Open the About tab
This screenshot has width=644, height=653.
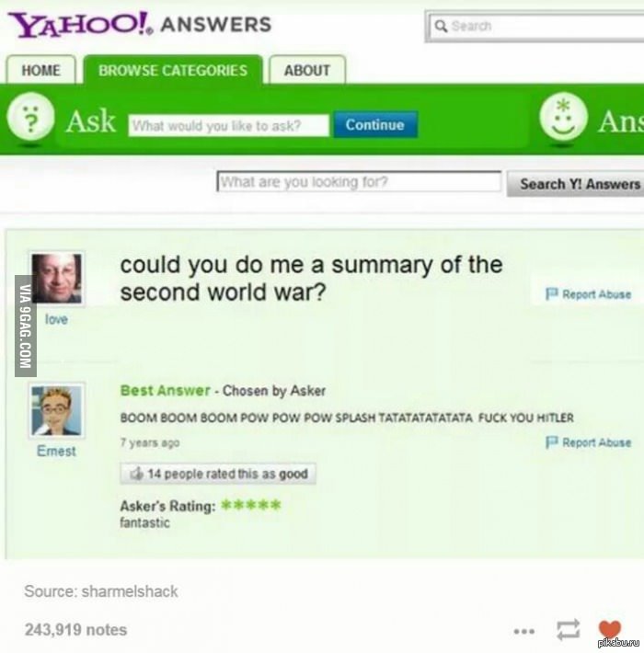[307, 70]
